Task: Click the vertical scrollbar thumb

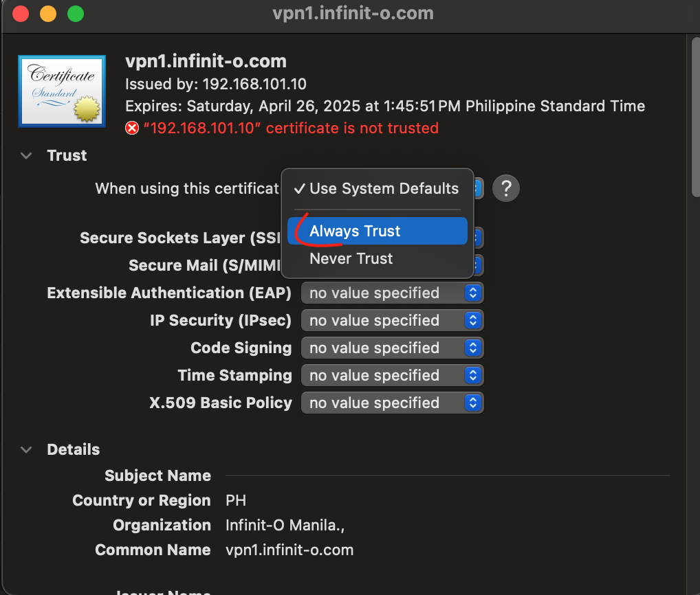Action: (696, 117)
